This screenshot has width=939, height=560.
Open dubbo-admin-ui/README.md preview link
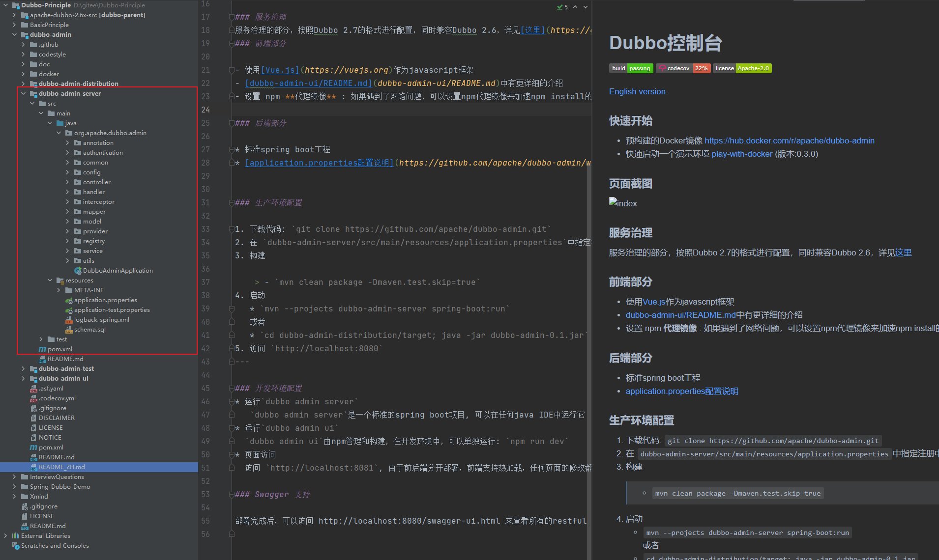point(680,315)
